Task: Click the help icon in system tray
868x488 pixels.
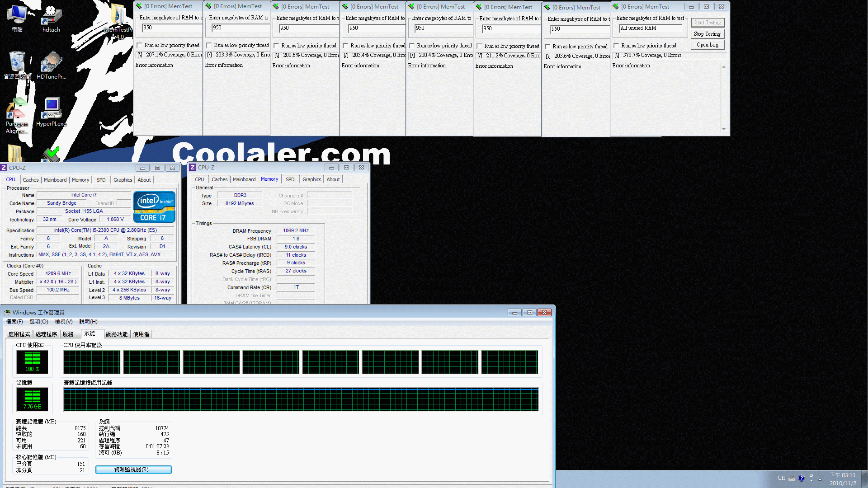Action: (801, 478)
